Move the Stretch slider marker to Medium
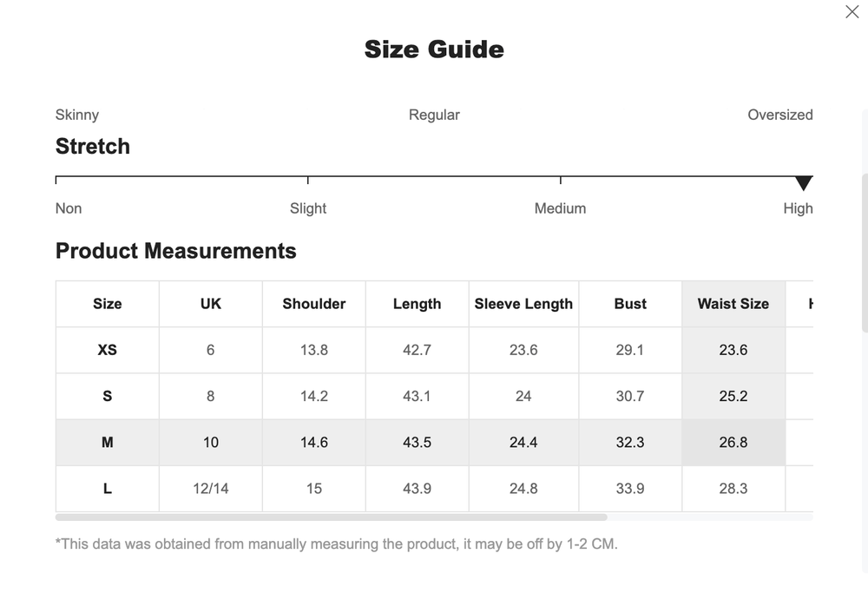 [x=560, y=180]
